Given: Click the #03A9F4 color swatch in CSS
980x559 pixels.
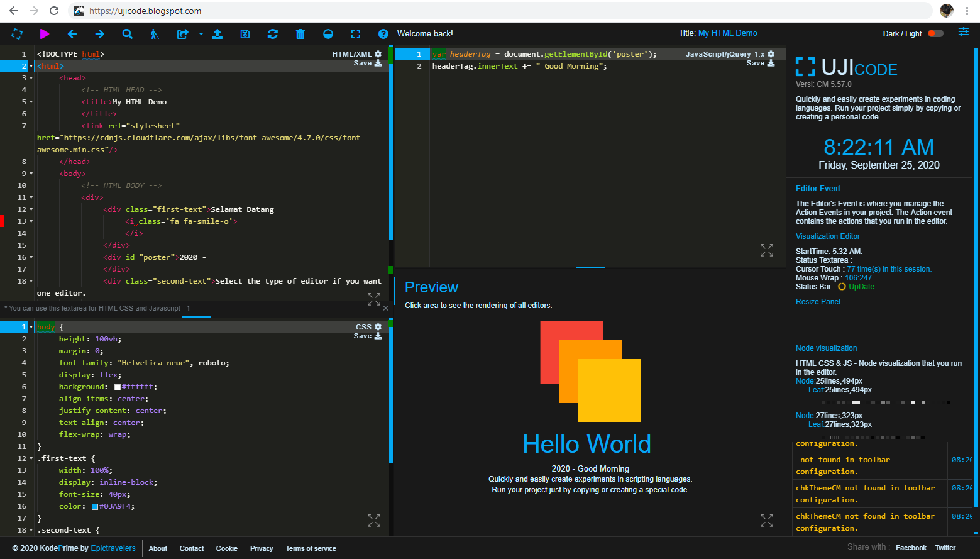Looking at the screenshot, I should point(95,507).
